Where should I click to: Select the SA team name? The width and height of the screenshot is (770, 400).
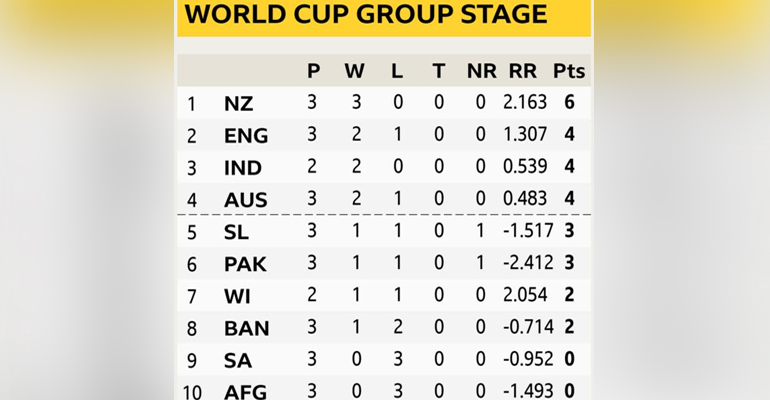pos(238,361)
